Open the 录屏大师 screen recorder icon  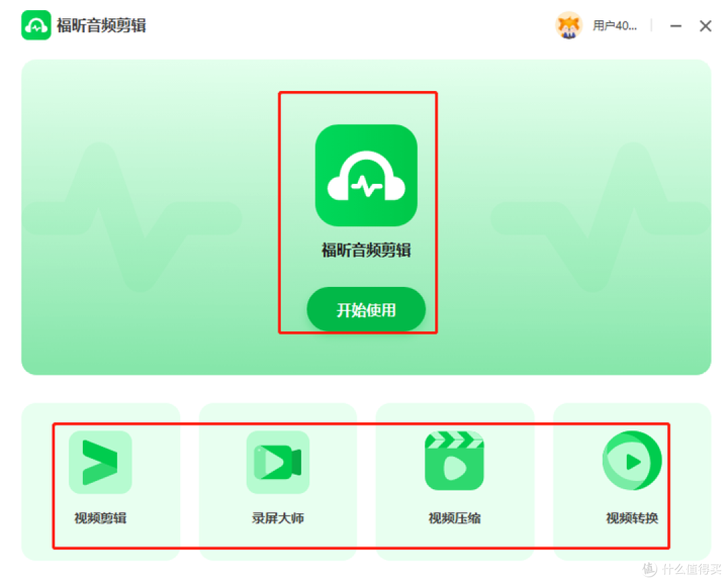[x=278, y=462]
